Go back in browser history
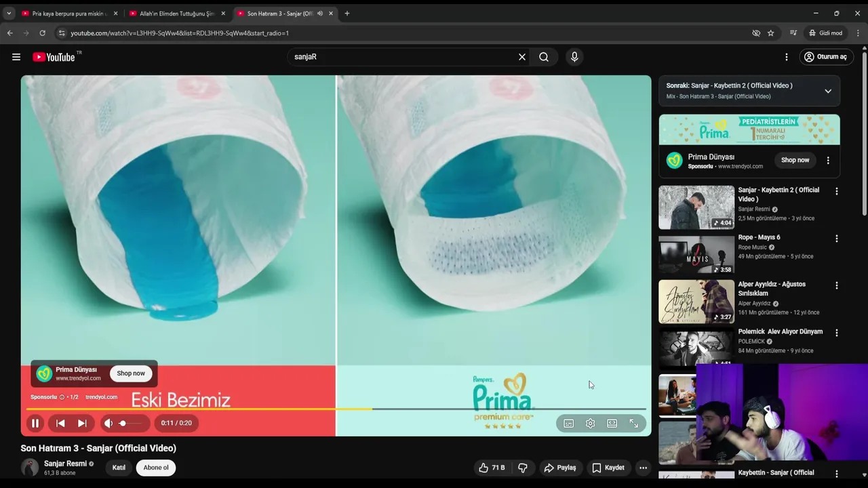Image resolution: width=868 pixels, height=488 pixels. point(9,33)
